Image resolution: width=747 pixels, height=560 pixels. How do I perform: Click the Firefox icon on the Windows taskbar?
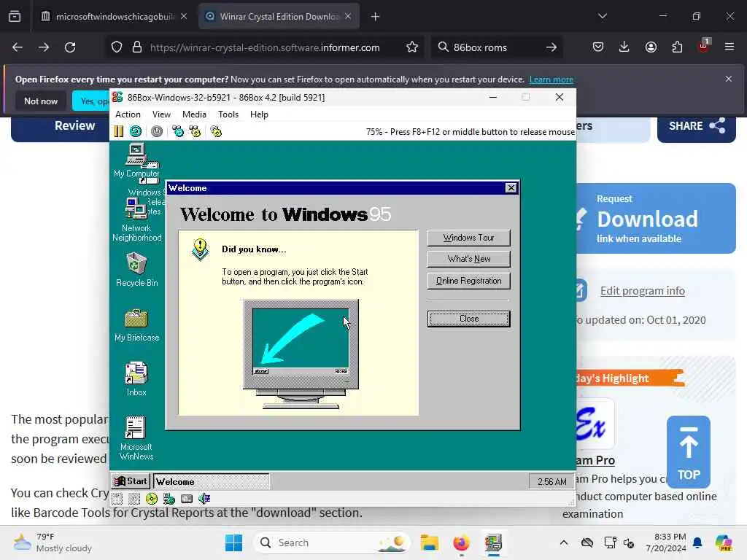(461, 542)
